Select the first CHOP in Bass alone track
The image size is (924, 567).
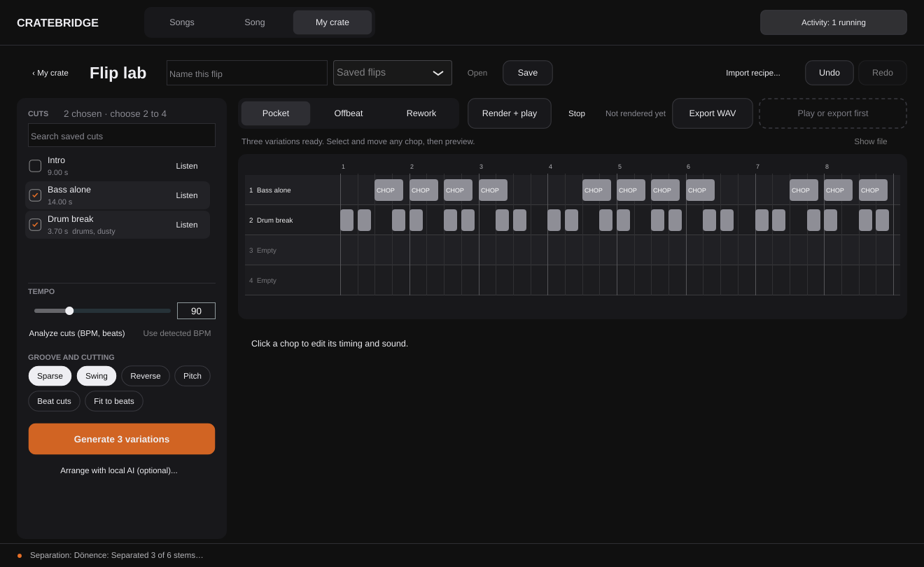tap(388, 190)
